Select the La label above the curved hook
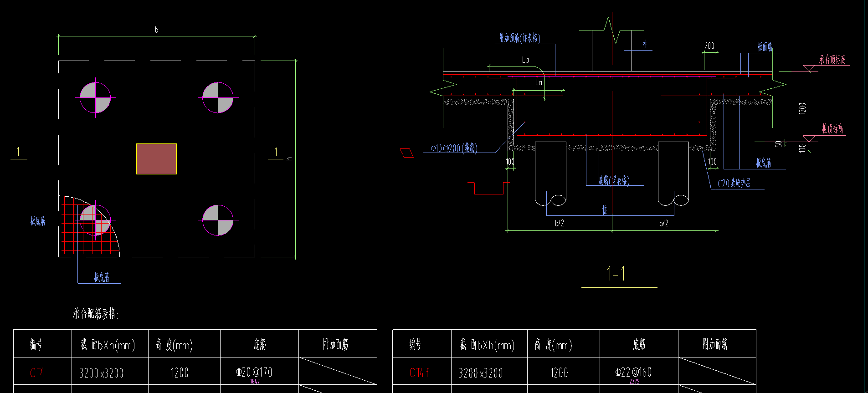Screen dimensions: 868x393 (x=525, y=60)
